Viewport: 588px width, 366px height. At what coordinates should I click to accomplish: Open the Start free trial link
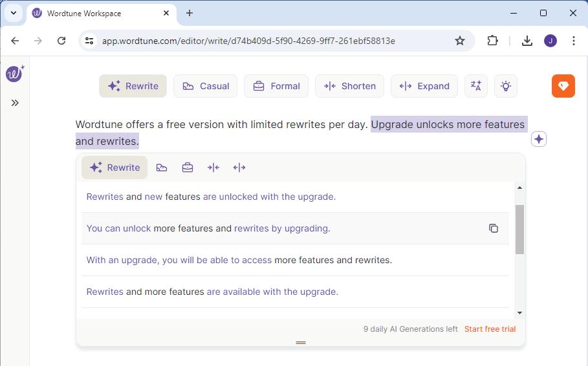pyautogui.click(x=490, y=329)
